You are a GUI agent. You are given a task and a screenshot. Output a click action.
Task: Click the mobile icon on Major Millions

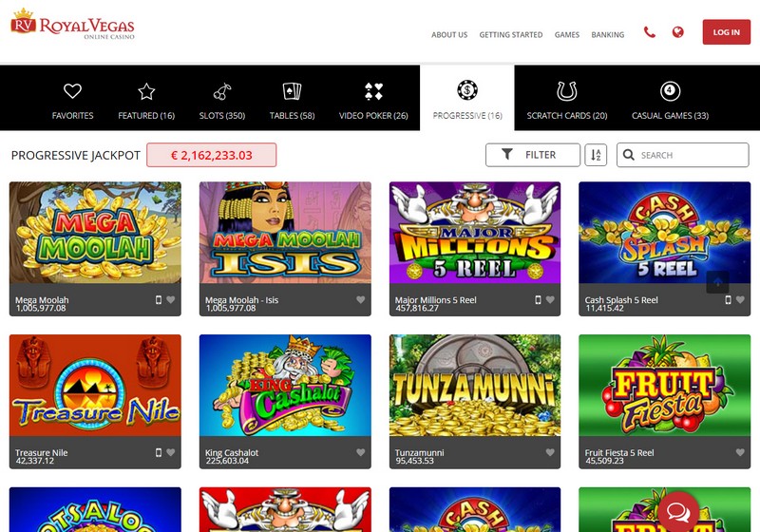pyautogui.click(x=538, y=300)
